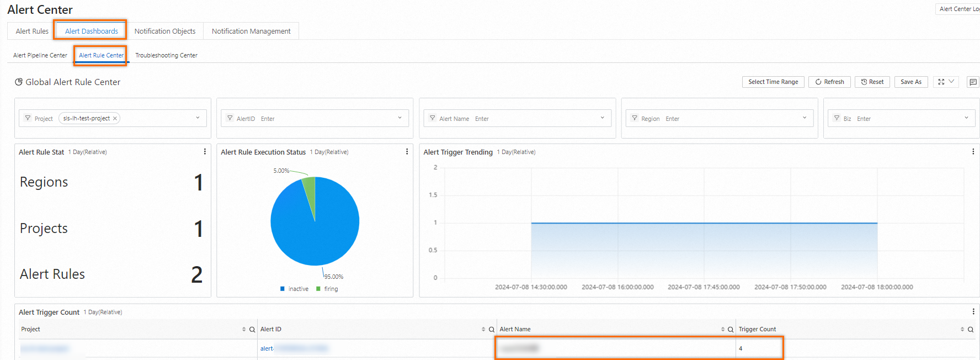Click the Global Alert Rule Center pie-chart icon
980x360 pixels.
coord(19,82)
